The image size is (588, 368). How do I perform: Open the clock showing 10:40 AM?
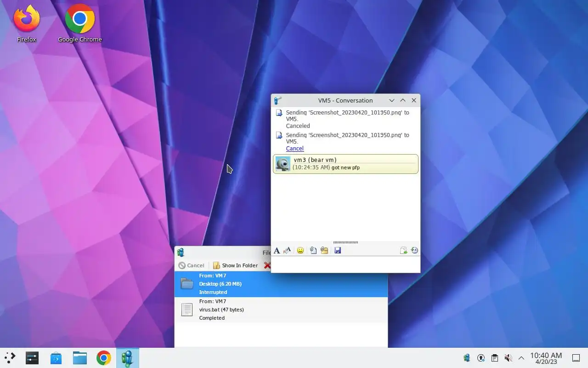(546, 358)
